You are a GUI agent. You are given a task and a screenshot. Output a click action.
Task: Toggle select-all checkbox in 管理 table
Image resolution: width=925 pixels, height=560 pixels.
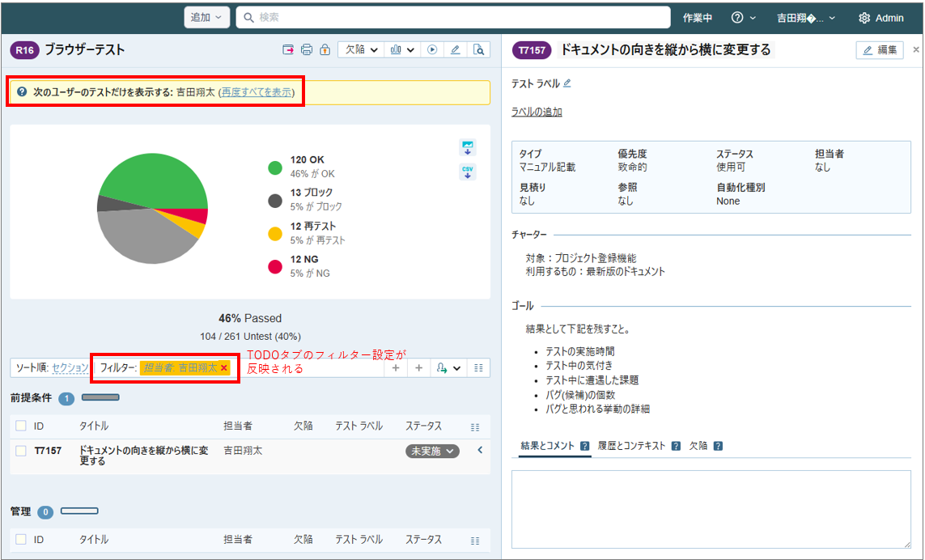[x=21, y=539]
